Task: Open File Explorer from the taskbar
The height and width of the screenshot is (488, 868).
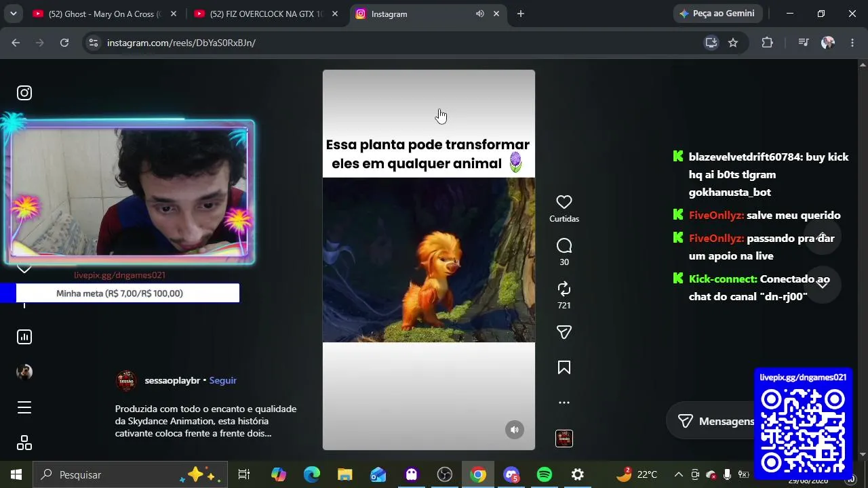Action: (345, 474)
